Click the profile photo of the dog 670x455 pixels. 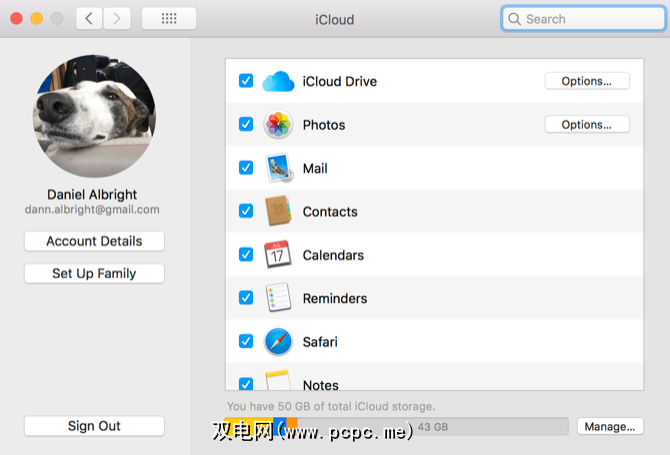tap(94, 116)
